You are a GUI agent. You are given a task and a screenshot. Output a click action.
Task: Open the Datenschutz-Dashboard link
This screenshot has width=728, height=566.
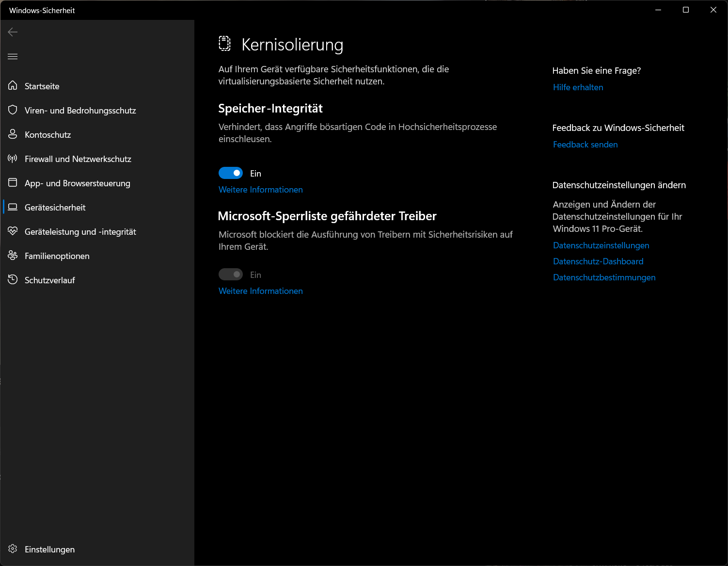(x=598, y=261)
